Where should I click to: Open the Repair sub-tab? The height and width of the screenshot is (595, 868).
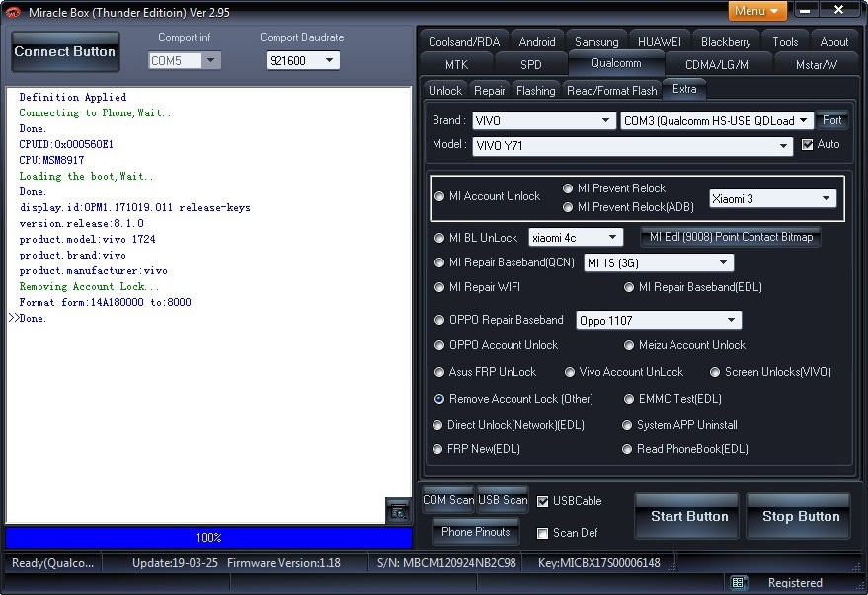point(490,90)
